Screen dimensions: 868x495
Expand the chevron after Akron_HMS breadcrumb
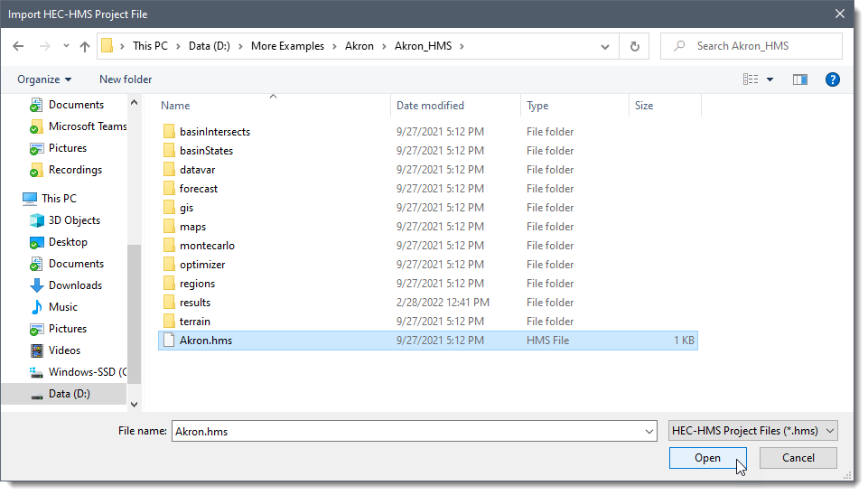tap(462, 46)
